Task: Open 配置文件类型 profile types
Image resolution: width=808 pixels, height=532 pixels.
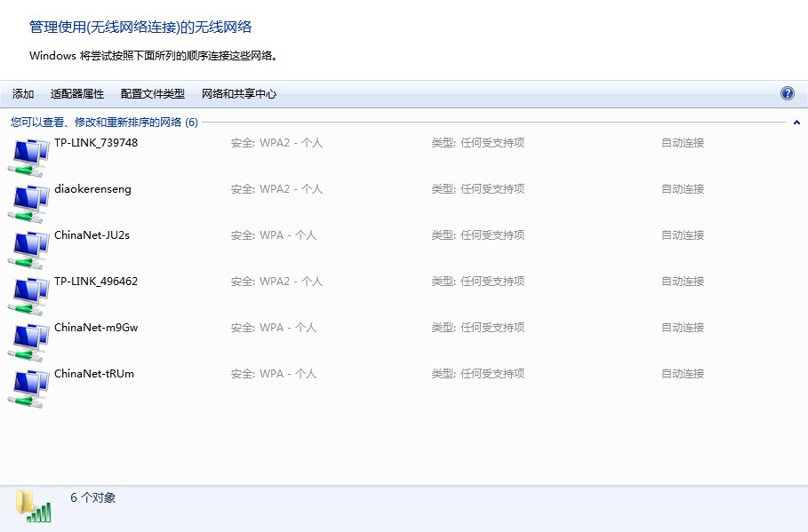Action: 153,94
